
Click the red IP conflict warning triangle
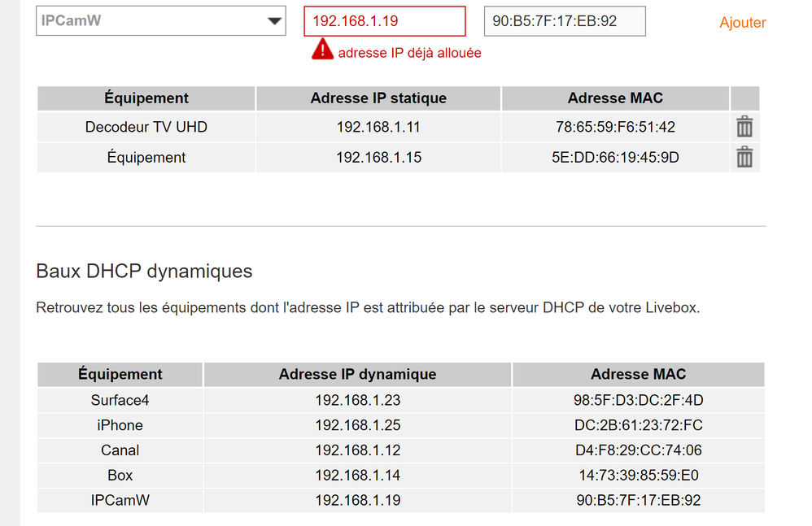point(322,50)
